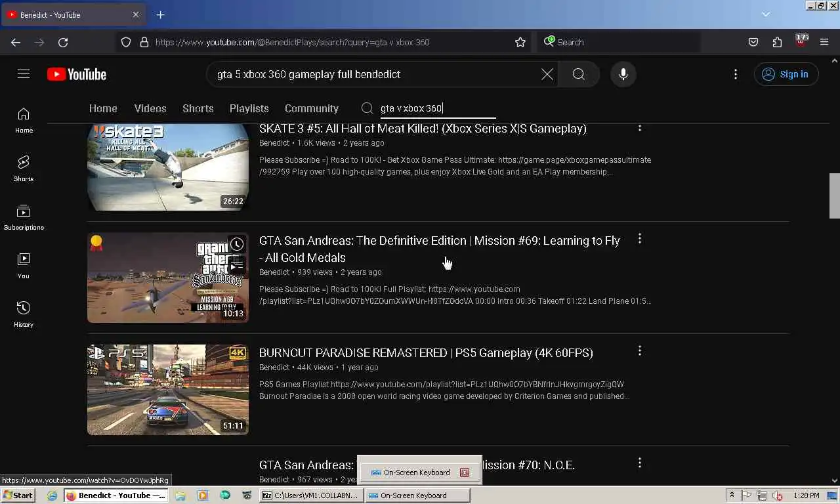The height and width of the screenshot is (504, 840).
Task: Open Home in the left sidebar
Action: 24,121
